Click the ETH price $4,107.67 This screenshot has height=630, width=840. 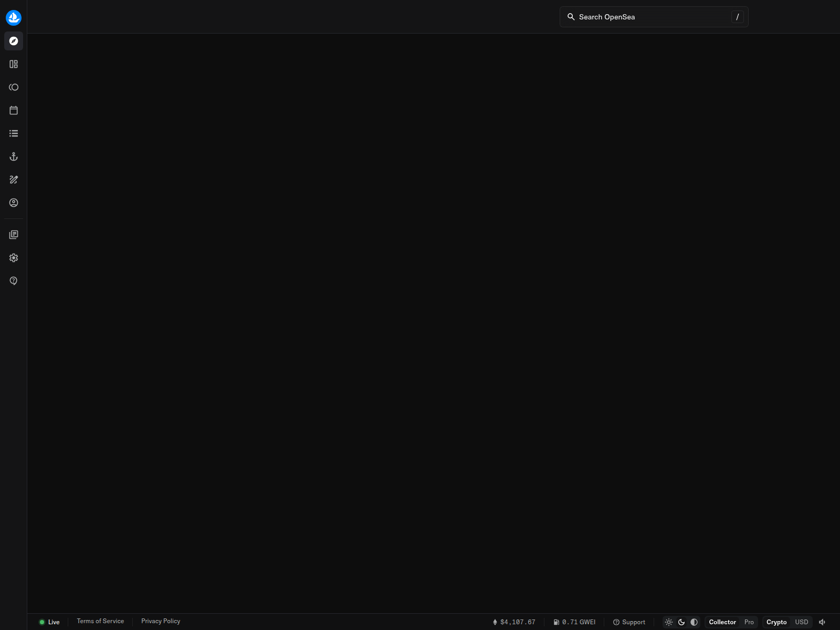(x=514, y=622)
